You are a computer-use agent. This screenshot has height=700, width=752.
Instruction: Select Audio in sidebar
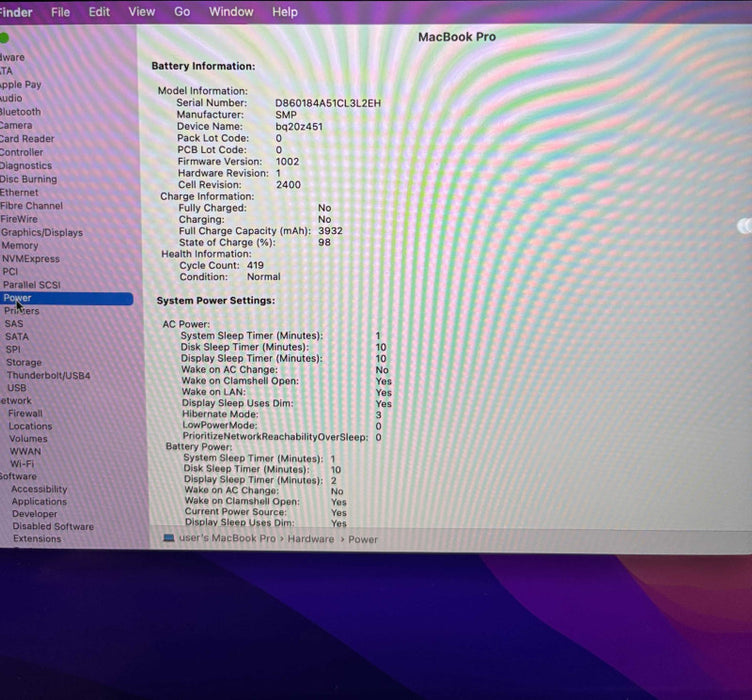11,98
